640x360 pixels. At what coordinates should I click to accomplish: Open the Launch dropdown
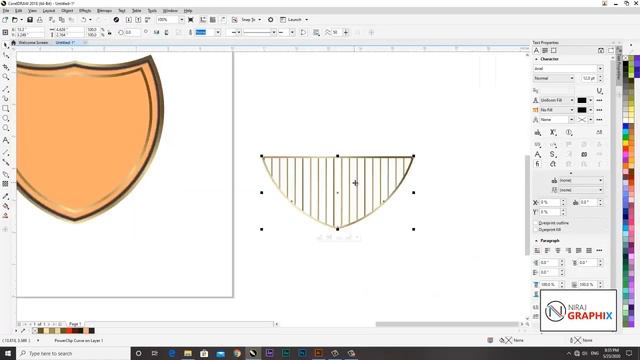[307, 20]
